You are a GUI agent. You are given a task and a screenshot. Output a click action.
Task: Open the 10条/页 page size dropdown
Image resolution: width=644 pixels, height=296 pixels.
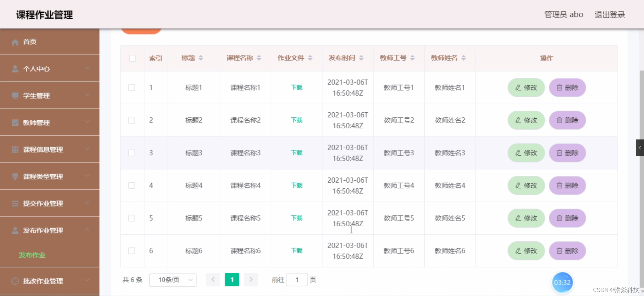pyautogui.click(x=173, y=280)
